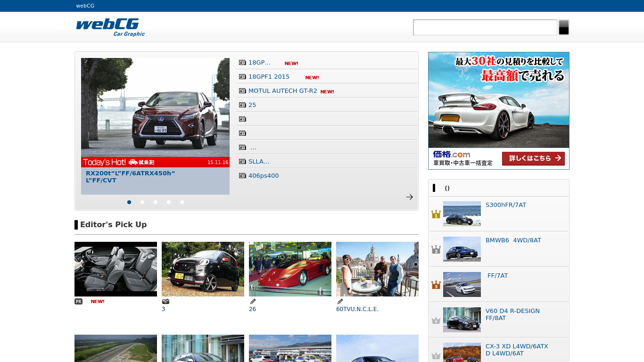Open the 18GPF1 2015 news link

click(x=269, y=77)
